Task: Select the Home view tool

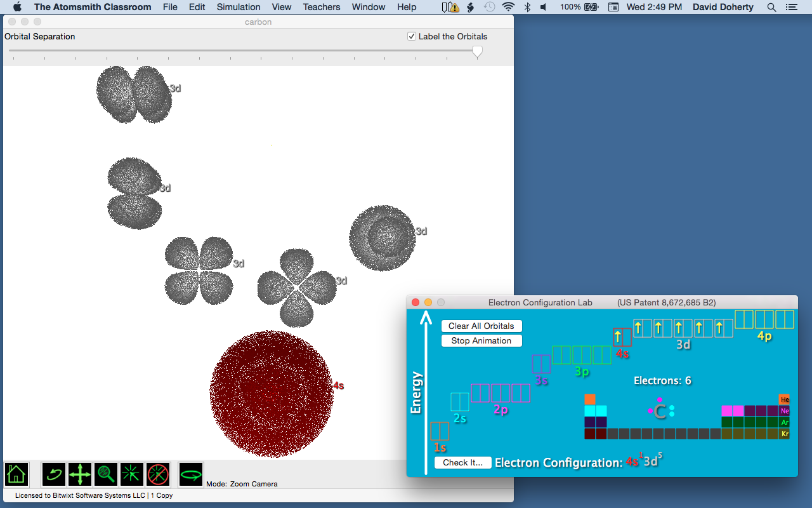Action: click(16, 474)
